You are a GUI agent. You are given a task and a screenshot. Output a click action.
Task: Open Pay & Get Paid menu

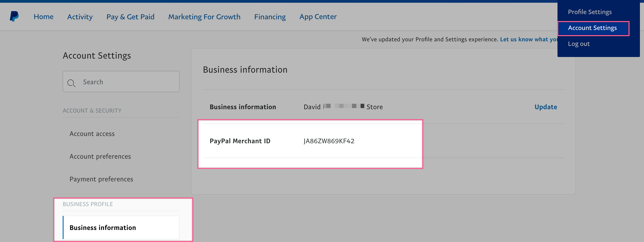(130, 17)
